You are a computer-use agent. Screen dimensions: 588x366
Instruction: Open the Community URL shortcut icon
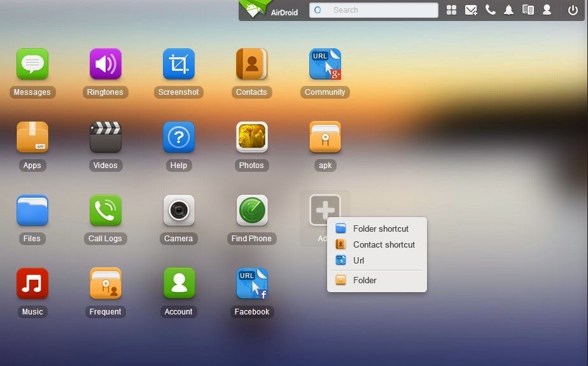pos(325,64)
